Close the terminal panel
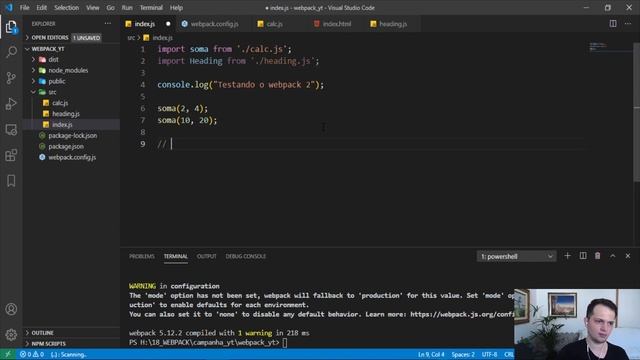Image resolution: width=640 pixels, height=360 pixels. pos(628,256)
